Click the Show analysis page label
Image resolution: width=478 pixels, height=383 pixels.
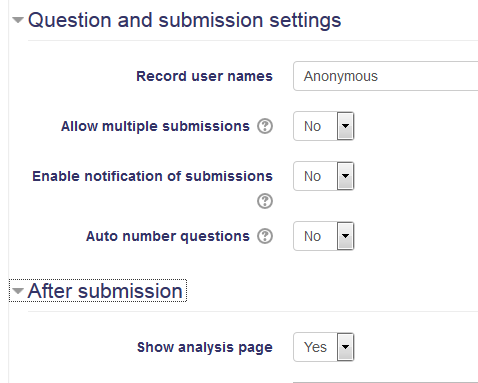205,347
